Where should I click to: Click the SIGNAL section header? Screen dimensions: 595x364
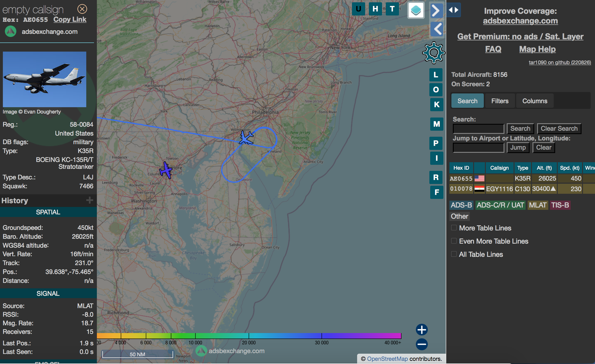tap(48, 293)
